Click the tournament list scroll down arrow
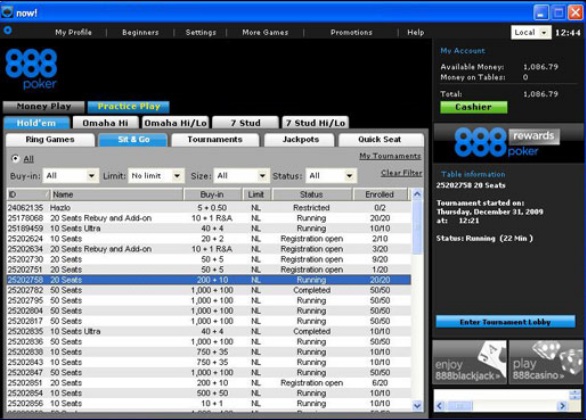The height and width of the screenshot is (420, 586). coord(417,405)
